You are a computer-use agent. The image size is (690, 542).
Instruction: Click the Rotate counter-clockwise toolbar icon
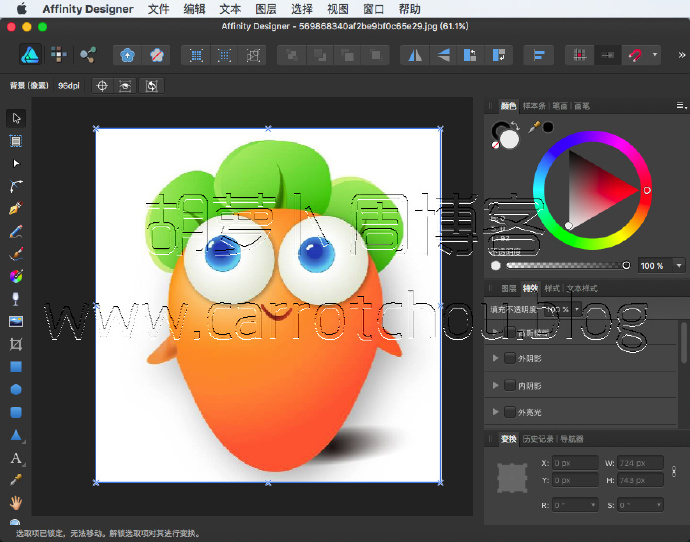470,55
